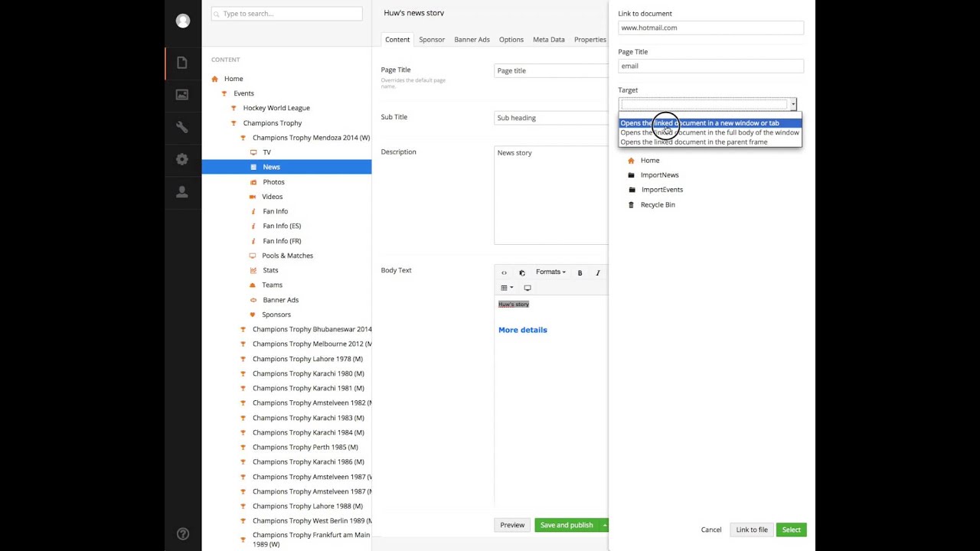Click the link dialog Page Title field
The image size is (980, 551).
[710, 66]
